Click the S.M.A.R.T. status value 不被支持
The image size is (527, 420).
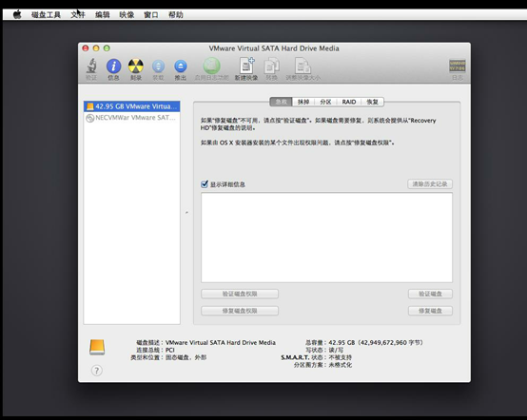coord(340,357)
